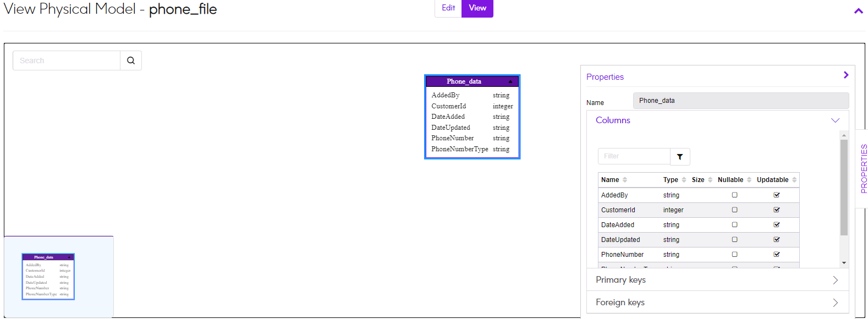
Task: Click the scrollbar down arrow in Columns
Action: point(844,263)
